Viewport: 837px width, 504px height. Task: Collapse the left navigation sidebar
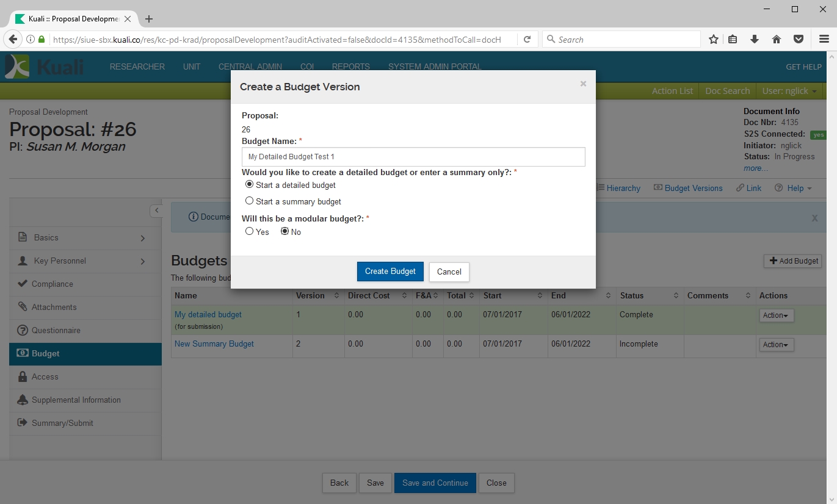(156, 211)
